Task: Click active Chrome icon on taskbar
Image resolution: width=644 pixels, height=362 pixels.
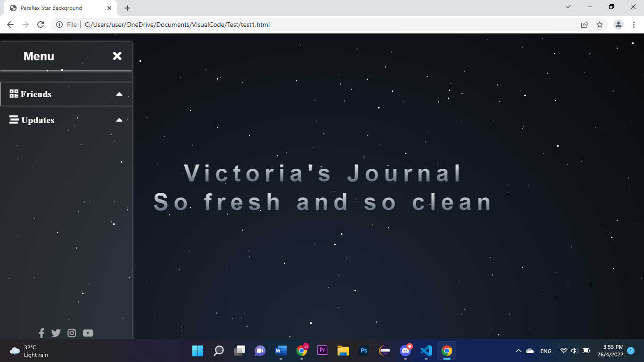Action: [447, 351]
